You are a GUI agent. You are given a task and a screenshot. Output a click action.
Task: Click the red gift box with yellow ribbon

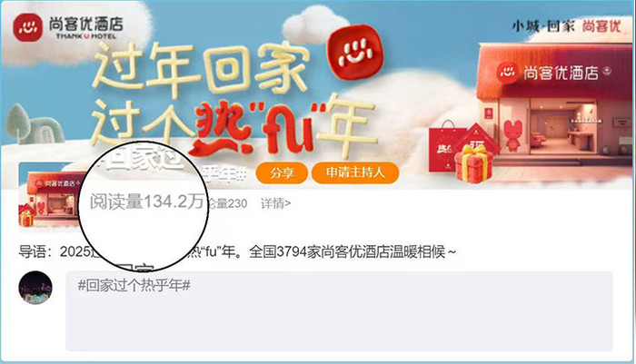473,163
